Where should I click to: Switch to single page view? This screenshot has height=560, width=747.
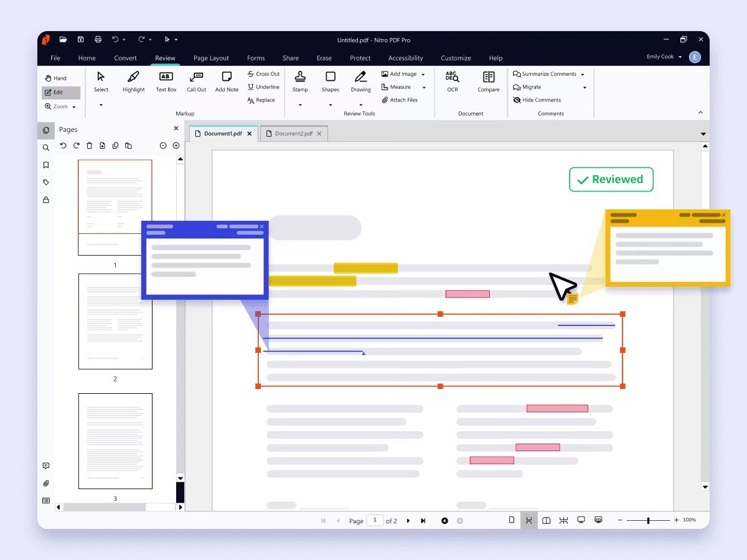[512, 520]
